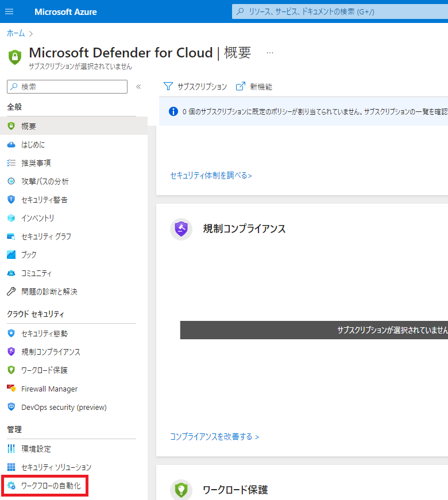Click the ワークロード保護 card shield icon
This screenshot has height=500, width=448.
point(181,489)
